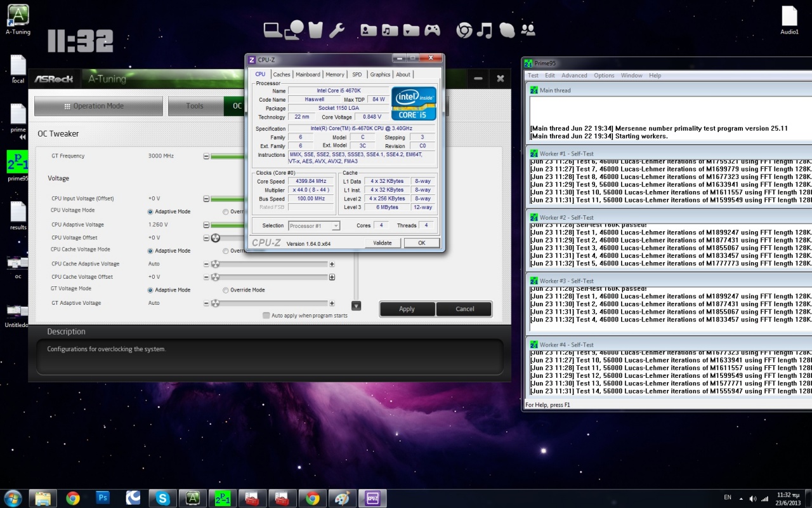812x508 pixels.
Task: Launch Chrome from the top dock
Action: (x=464, y=30)
